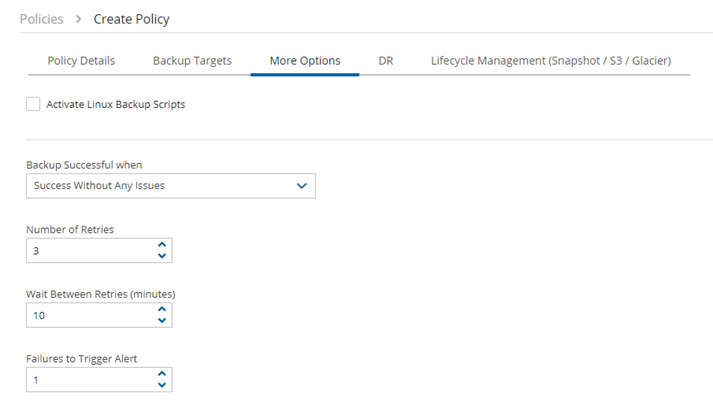Click the Activate Linux Backup Scripts label
This screenshot has width=713, height=419.
(x=115, y=105)
